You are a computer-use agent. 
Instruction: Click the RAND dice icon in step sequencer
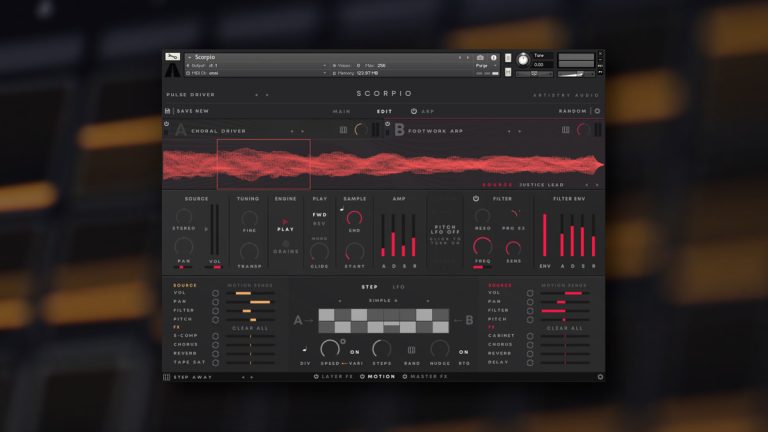point(411,350)
